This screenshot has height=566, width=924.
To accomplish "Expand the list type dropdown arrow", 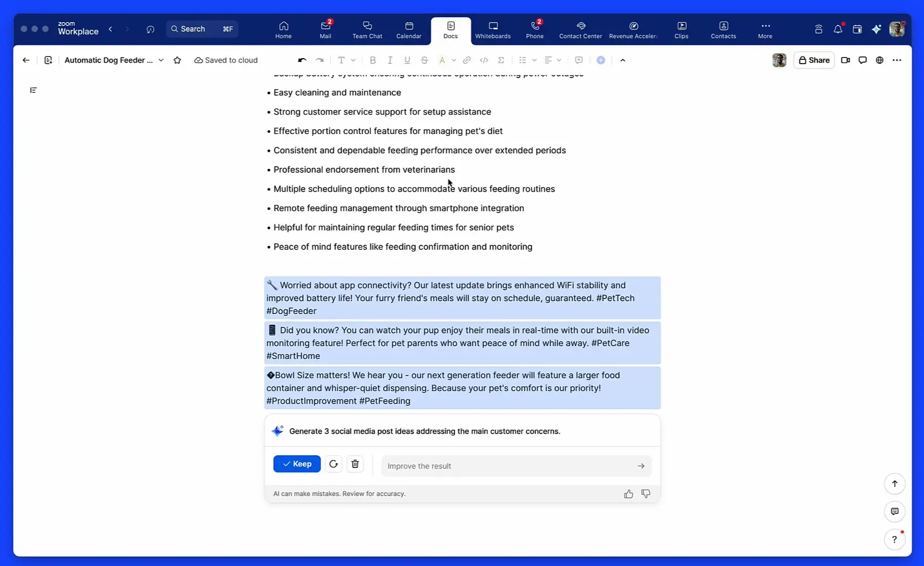I will click(x=534, y=60).
